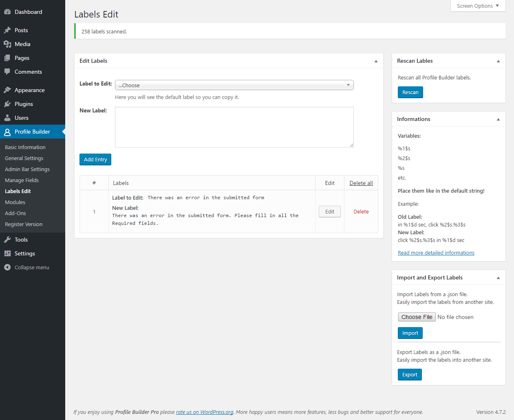Go to Admin Bar Settings submenu

click(x=27, y=169)
